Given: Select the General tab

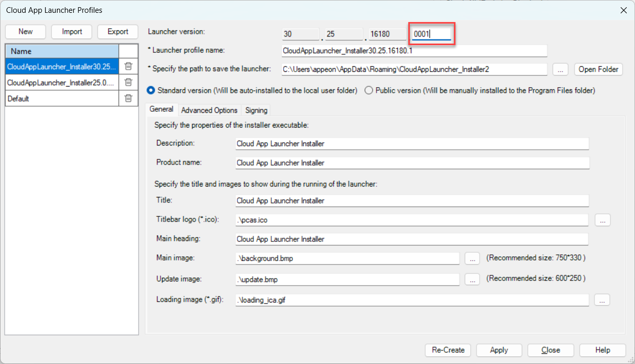Looking at the screenshot, I should (161, 110).
